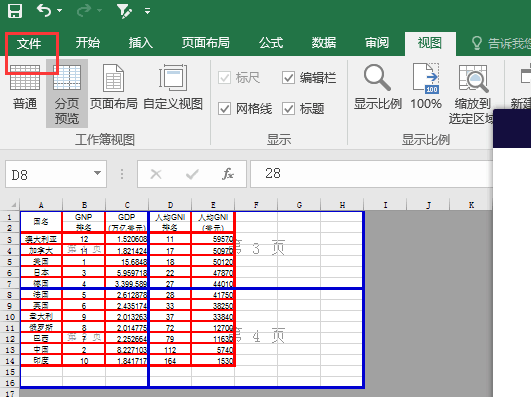Image resolution: width=531 pixels, height=397 pixels.
Task: Toggle the 标尺 ruler checkbox
Action: coord(225,78)
